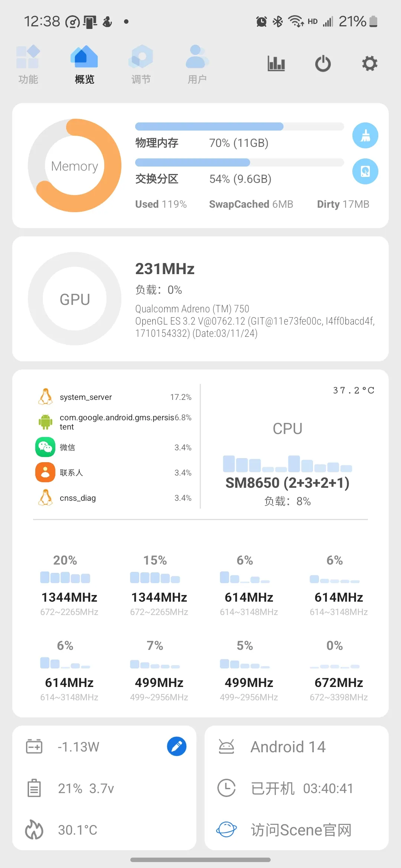This screenshot has width=401, height=868.
Task: Tap the blue pencil edit icon
Action: point(177,746)
